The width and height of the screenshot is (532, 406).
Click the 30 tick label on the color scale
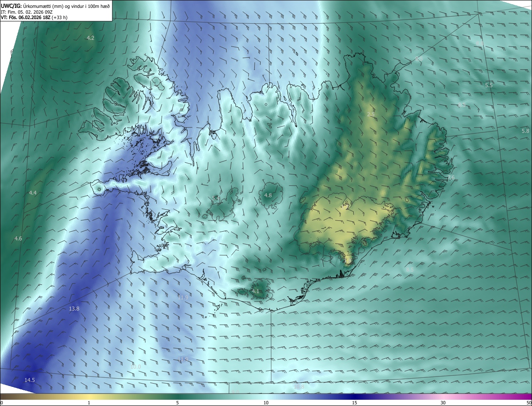pyautogui.click(x=443, y=403)
